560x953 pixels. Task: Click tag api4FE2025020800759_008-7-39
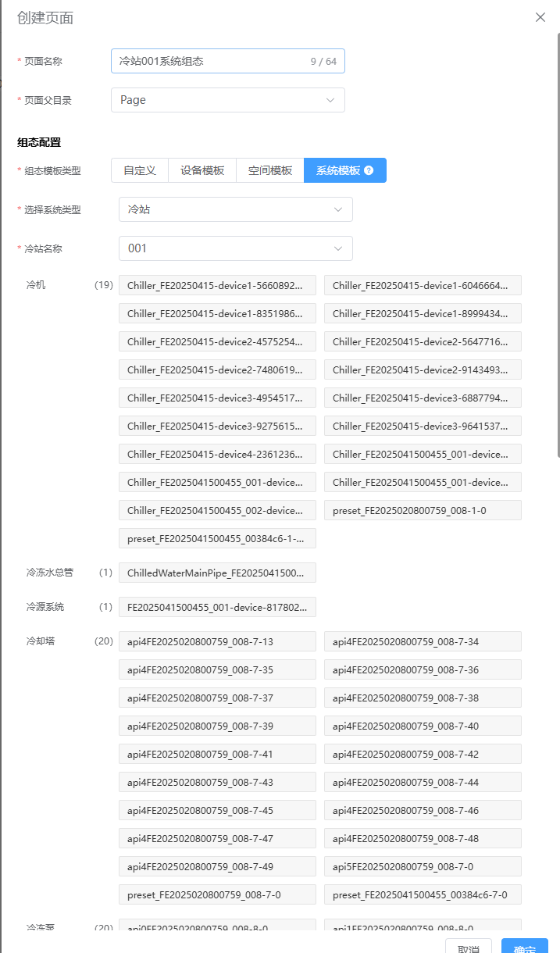click(218, 726)
